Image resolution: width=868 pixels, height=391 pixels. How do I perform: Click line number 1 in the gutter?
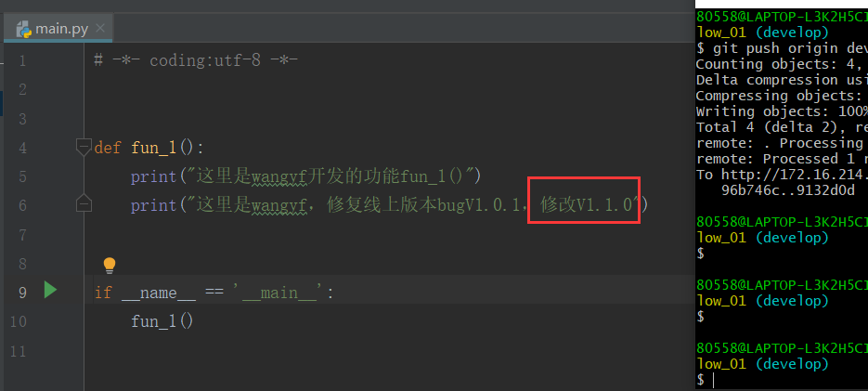(22, 60)
